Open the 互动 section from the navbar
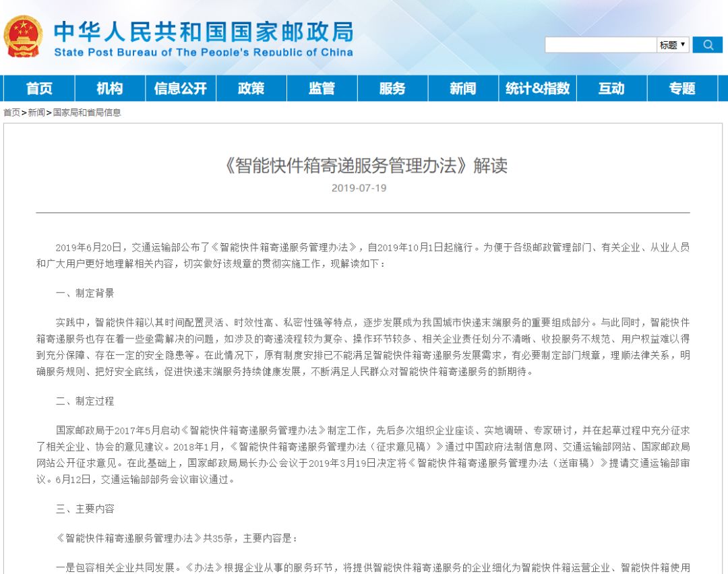Image resolution: width=728 pixels, height=574 pixels. 612,88
